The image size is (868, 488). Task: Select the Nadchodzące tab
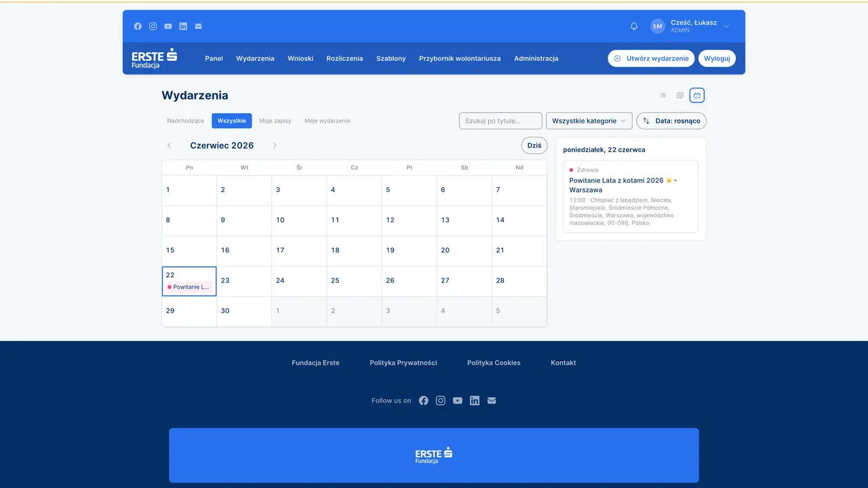tap(186, 121)
